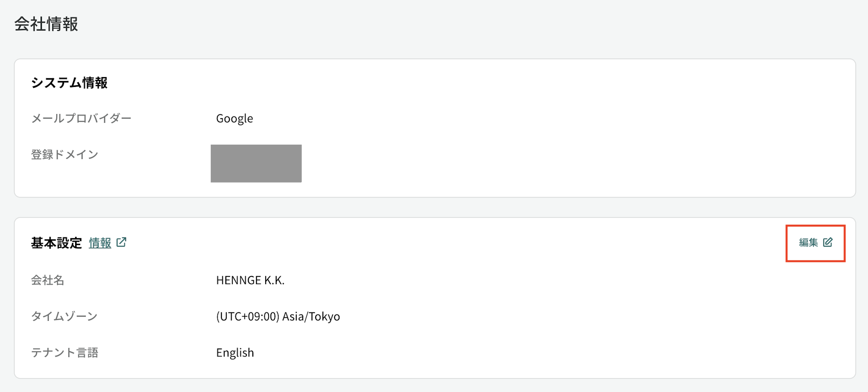Click the English tenant language value

point(235,352)
